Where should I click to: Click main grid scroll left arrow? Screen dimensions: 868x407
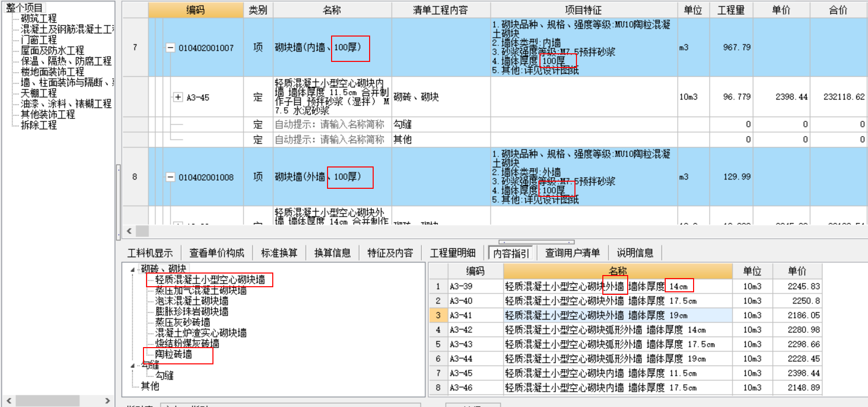[x=129, y=231]
